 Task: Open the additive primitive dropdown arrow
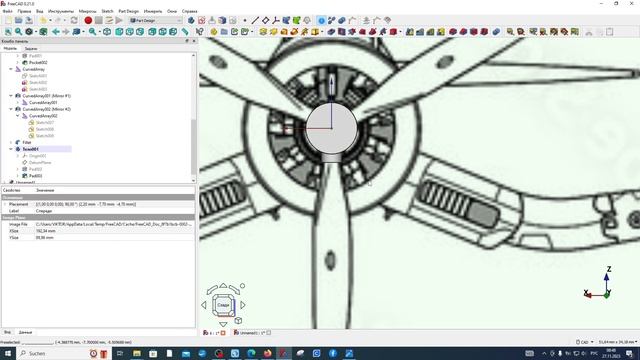[322, 32]
